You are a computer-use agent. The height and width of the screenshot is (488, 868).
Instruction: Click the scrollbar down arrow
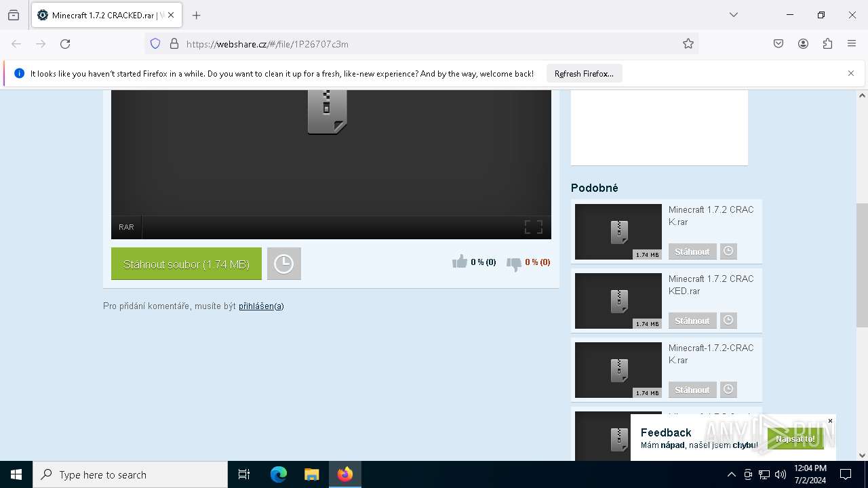coord(862,455)
